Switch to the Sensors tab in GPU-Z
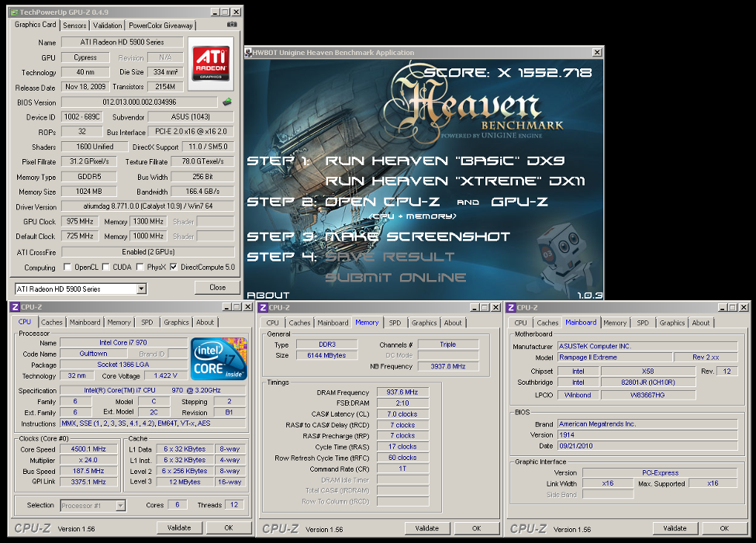Image resolution: width=756 pixels, height=543 pixels. [74, 26]
